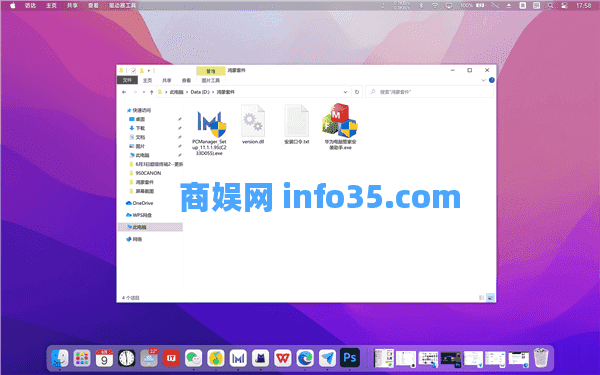
Task: Open blue paper plane app in Dock
Action: (x=327, y=359)
